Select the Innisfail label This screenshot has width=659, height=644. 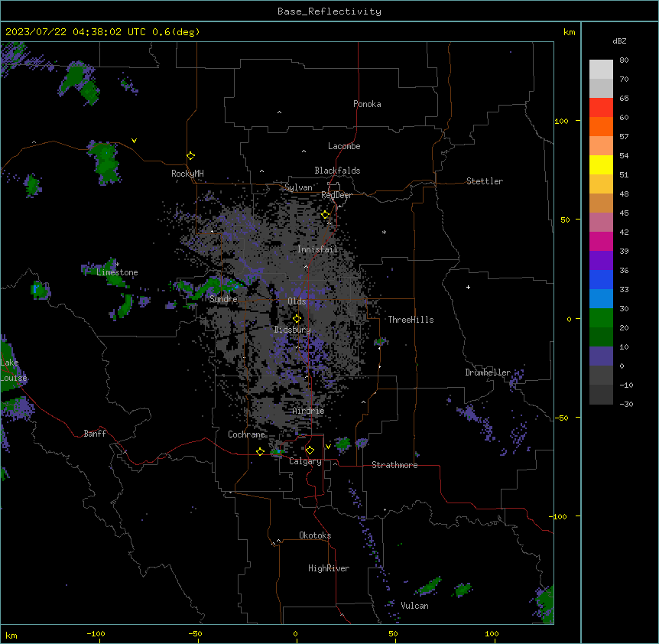(317, 249)
